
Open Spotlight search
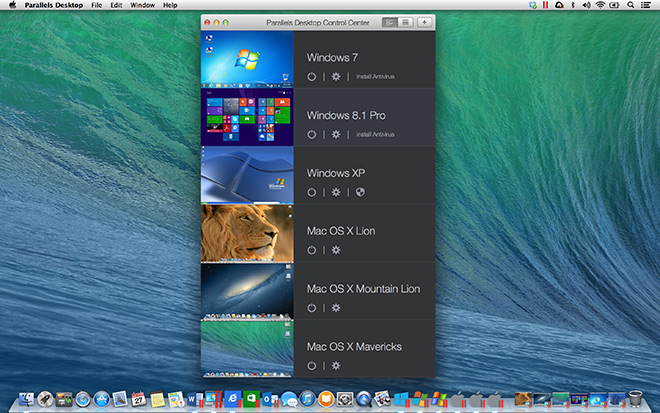(631, 5)
